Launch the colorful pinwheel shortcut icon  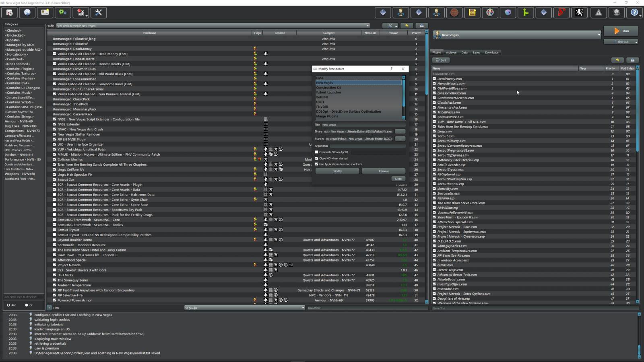click(490, 12)
